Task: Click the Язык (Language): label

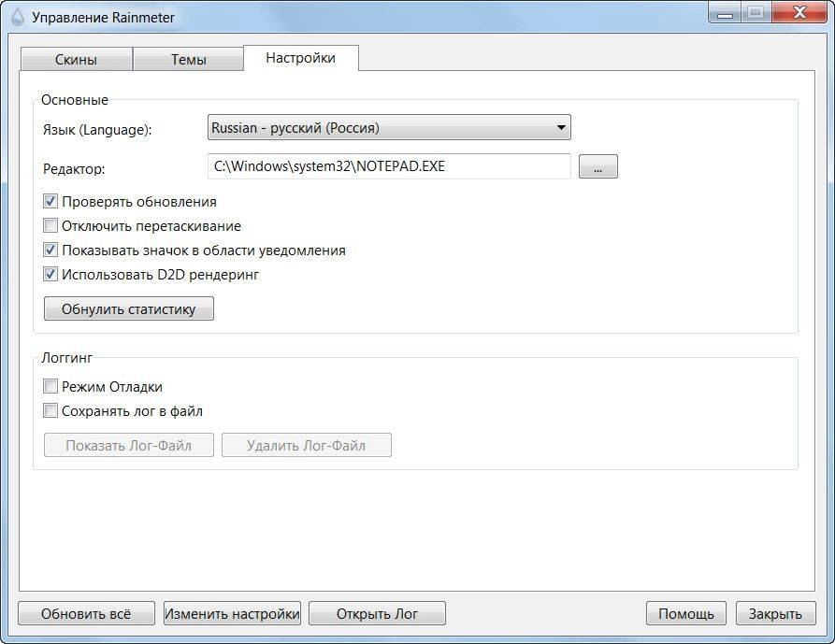Action: pyautogui.click(x=97, y=130)
